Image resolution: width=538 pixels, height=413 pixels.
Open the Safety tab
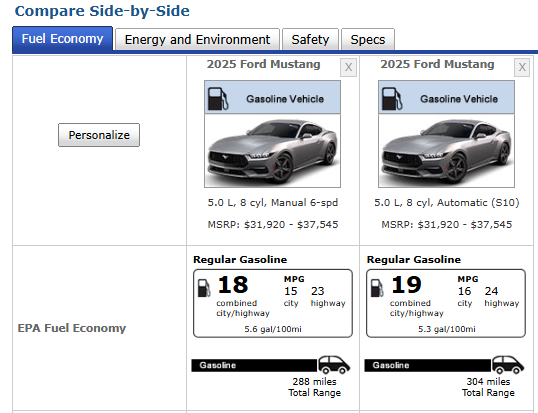(x=310, y=39)
